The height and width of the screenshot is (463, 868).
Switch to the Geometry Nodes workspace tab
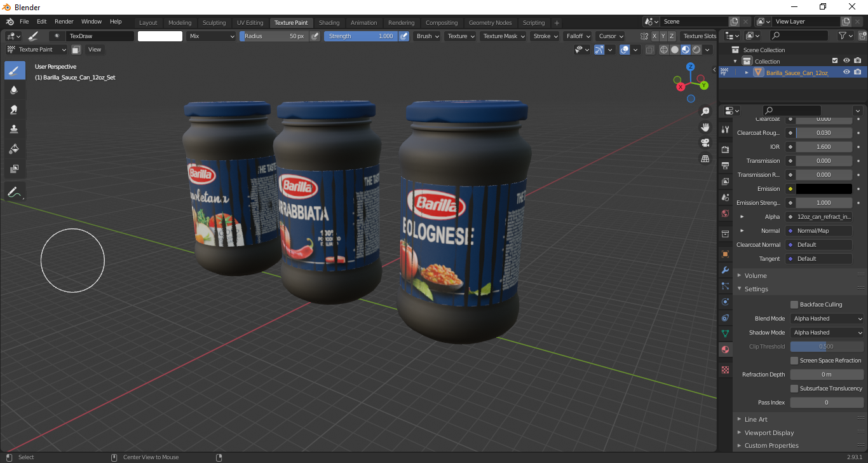(x=490, y=23)
